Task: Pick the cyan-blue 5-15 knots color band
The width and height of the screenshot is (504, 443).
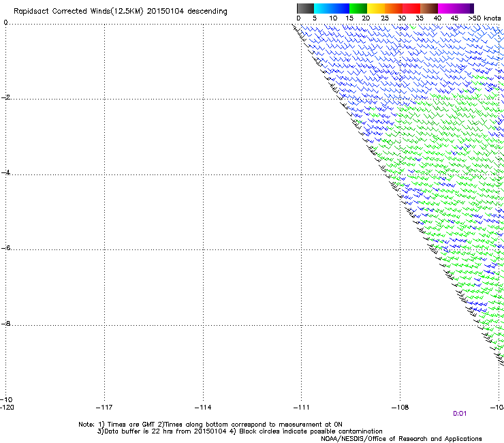Action: (x=332, y=8)
